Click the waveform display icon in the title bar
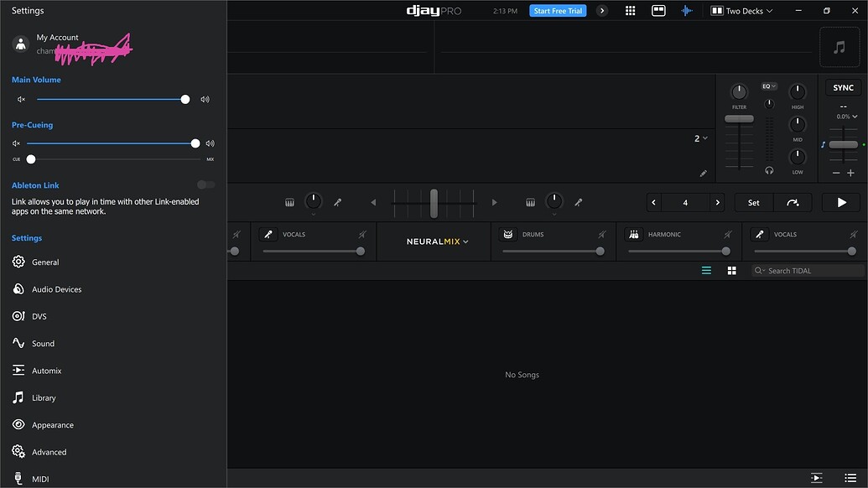Screen dimensions: 868x488 click(687, 10)
